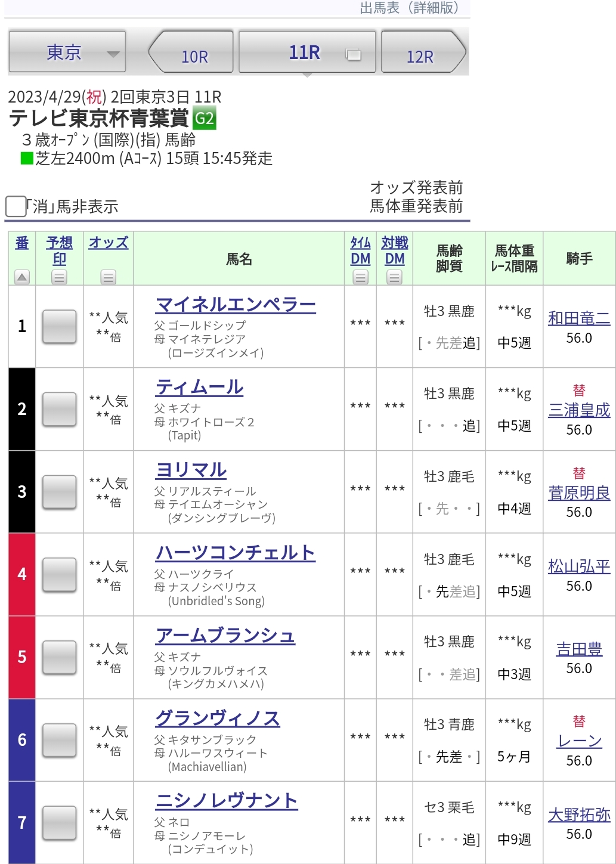The height and width of the screenshot is (864, 616).
Task: Set prediction mark for horse 7 ニシノレヴナント
Action: click(x=59, y=823)
